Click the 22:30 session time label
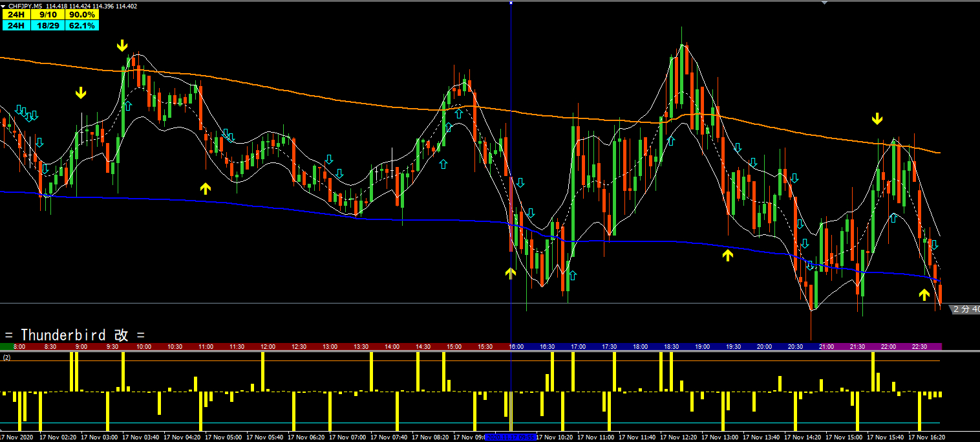 (919, 347)
